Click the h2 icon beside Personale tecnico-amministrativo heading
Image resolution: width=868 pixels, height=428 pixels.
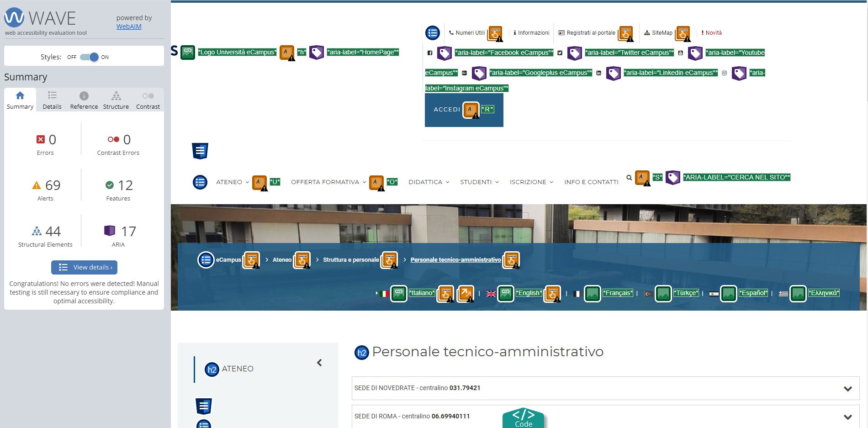click(362, 353)
